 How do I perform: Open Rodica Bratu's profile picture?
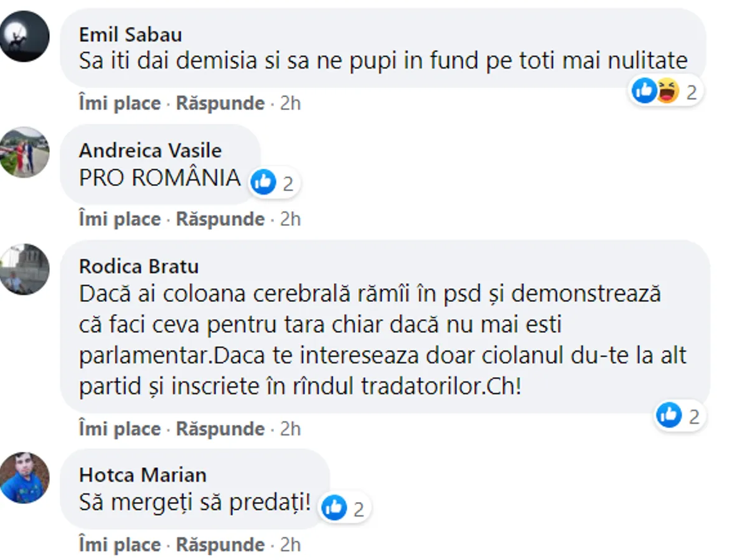pyautogui.click(x=24, y=269)
